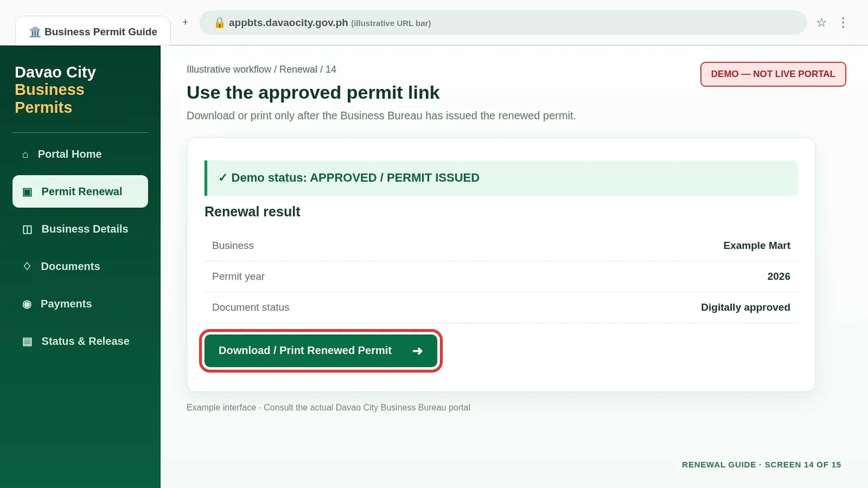The width and height of the screenshot is (868, 488).
Task: Click the permit year value '2026'
Action: [x=778, y=277]
